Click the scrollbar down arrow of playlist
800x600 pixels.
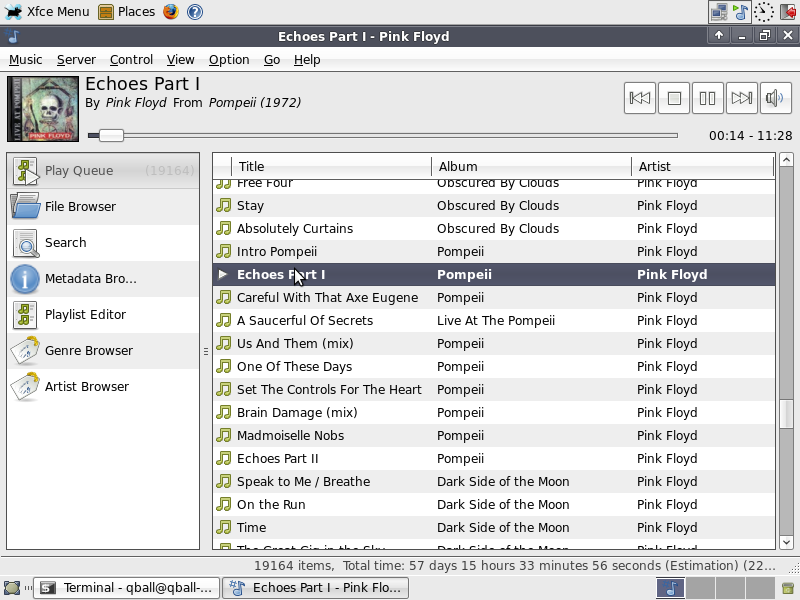786,542
